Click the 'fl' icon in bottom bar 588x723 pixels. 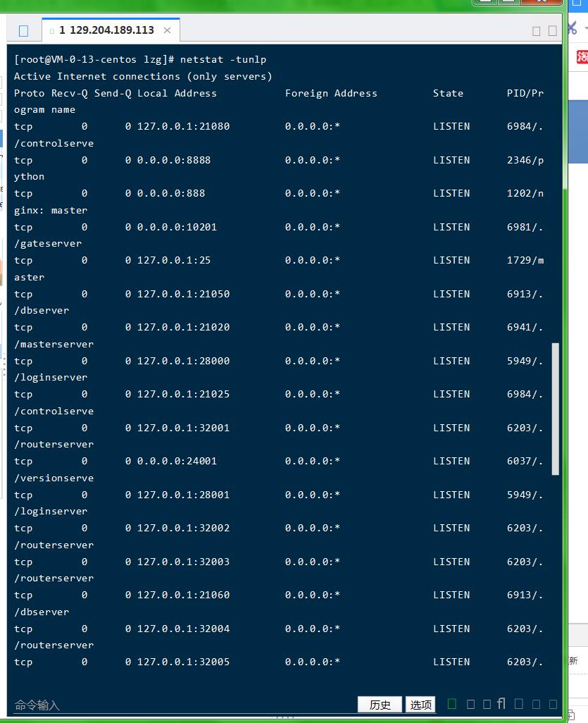coord(501,704)
